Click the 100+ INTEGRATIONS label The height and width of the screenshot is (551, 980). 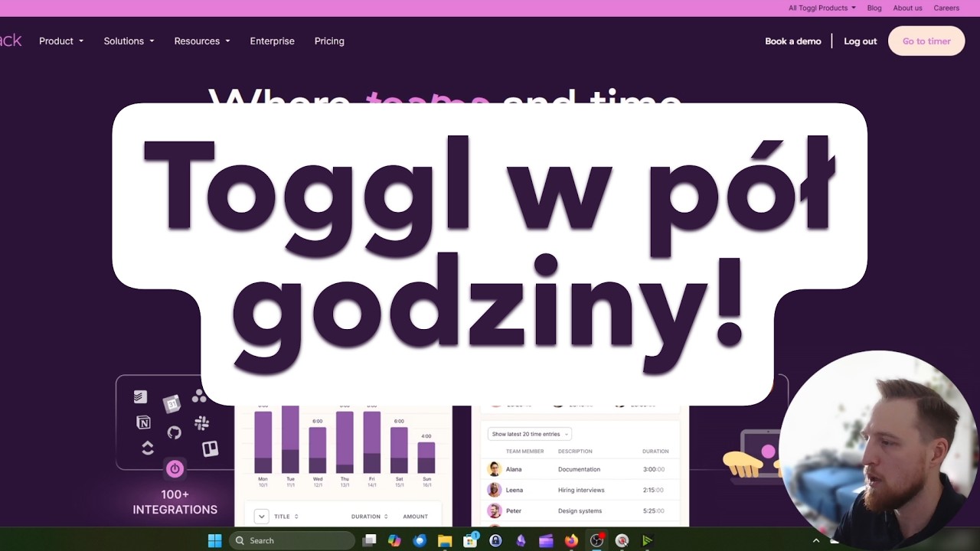click(x=175, y=502)
